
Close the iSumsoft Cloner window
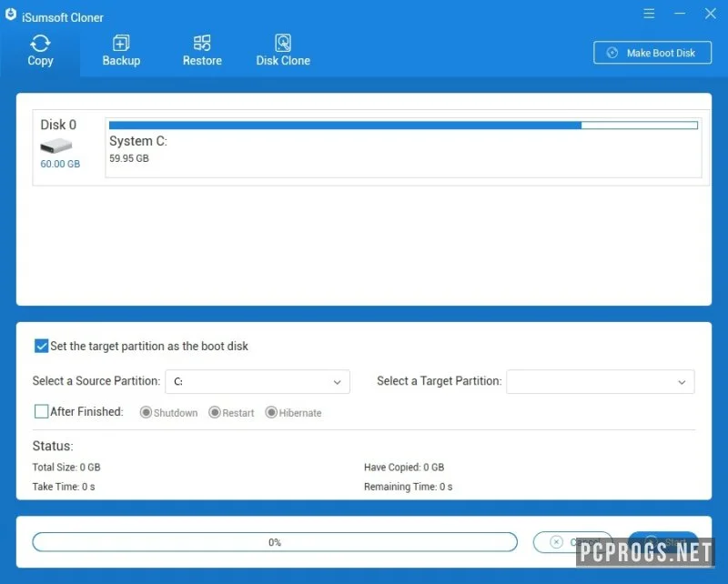coord(710,14)
